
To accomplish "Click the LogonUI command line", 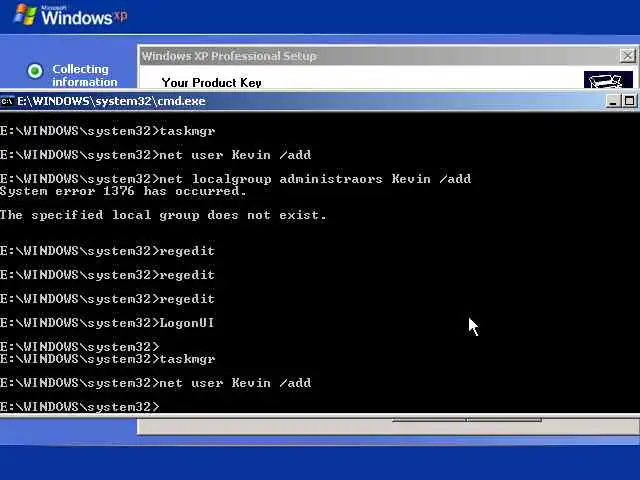I will (107, 323).
